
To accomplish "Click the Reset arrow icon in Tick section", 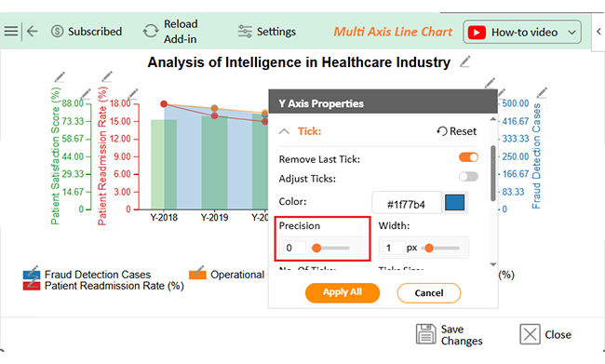I will tap(441, 131).
